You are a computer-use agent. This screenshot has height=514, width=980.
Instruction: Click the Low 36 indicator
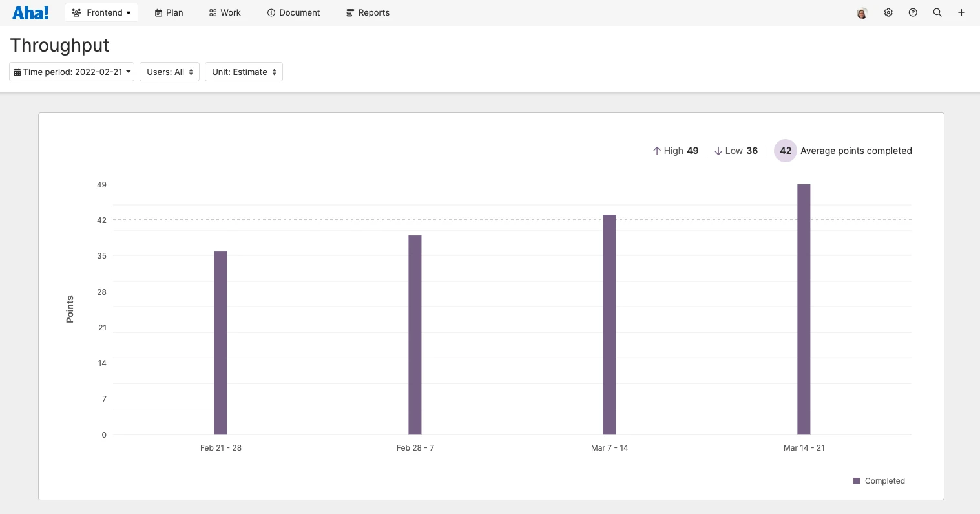[736, 151]
